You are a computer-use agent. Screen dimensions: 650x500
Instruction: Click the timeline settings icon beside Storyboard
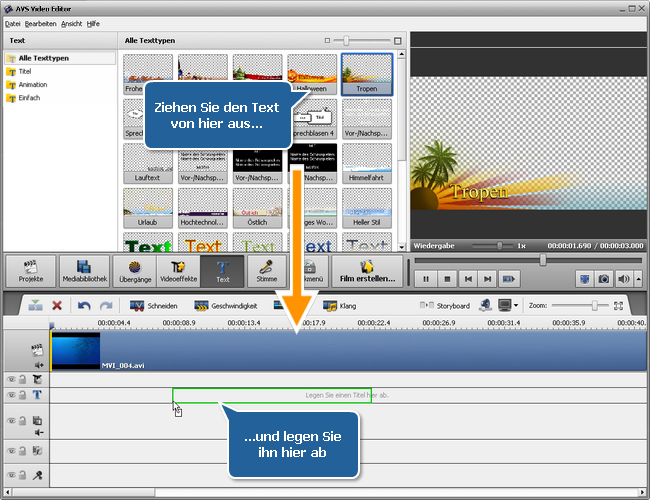(485, 306)
